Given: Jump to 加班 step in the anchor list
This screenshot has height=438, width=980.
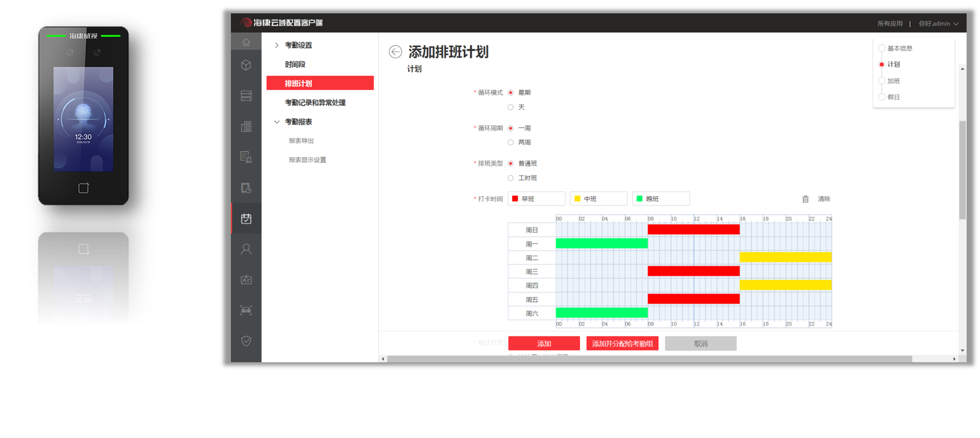Looking at the screenshot, I should (894, 81).
